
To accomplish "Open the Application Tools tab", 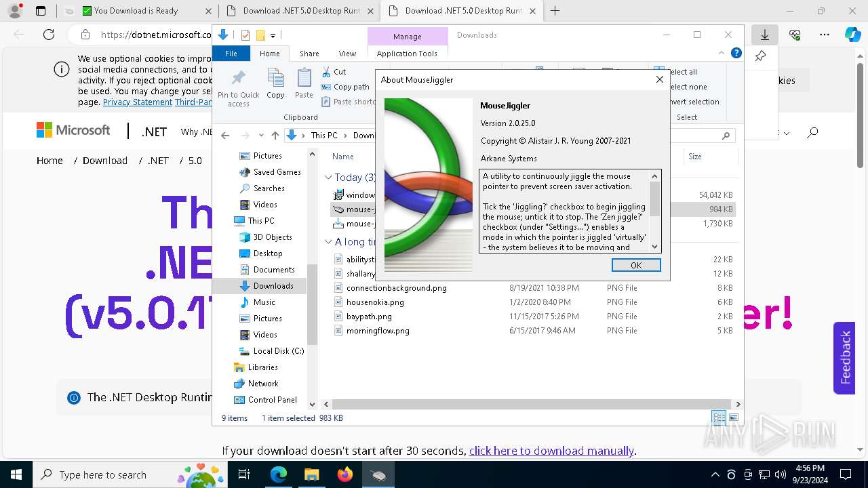I will tap(407, 54).
